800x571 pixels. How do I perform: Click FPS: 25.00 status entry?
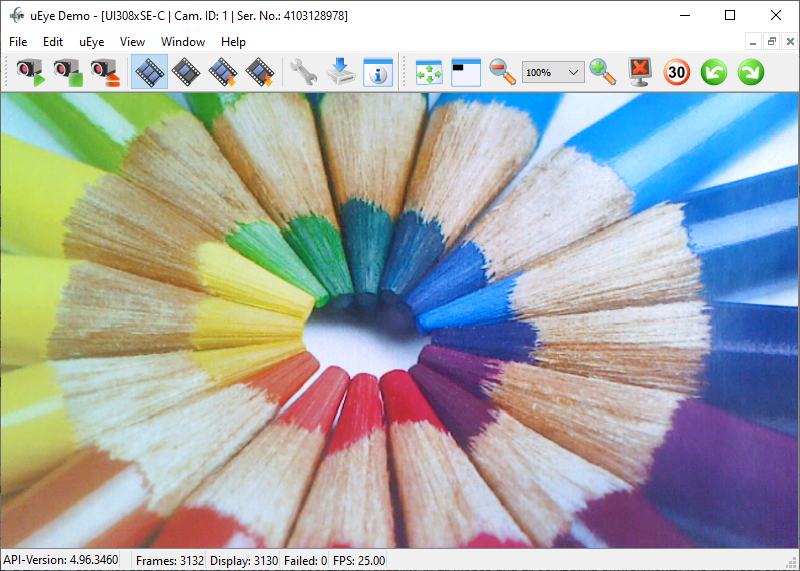359,560
